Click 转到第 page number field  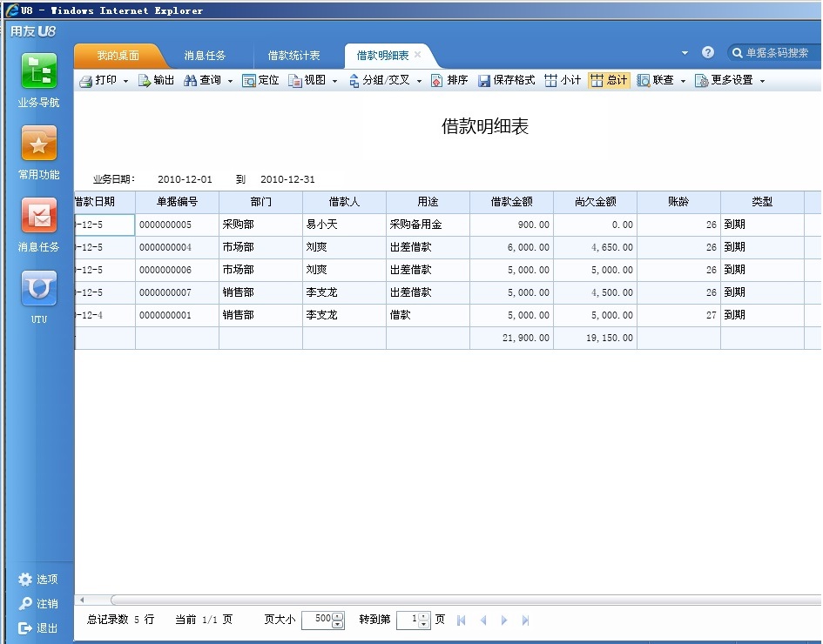coord(408,621)
